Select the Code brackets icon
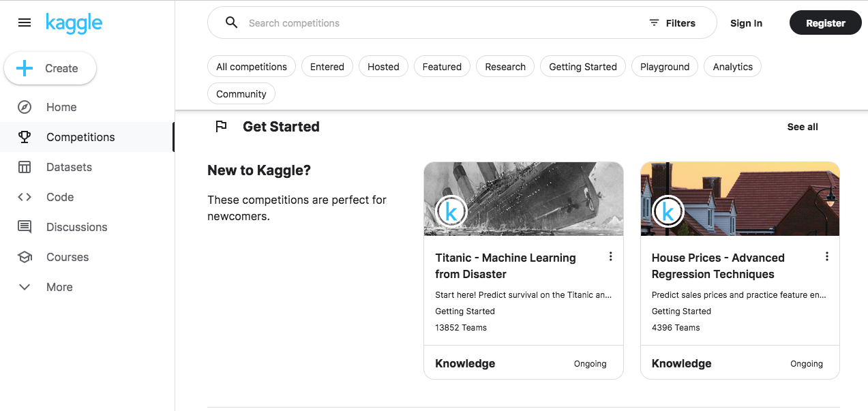 pos(25,197)
